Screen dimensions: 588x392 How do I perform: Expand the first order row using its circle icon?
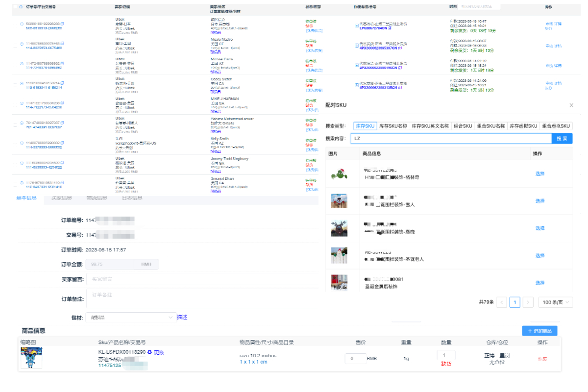coord(21,24)
